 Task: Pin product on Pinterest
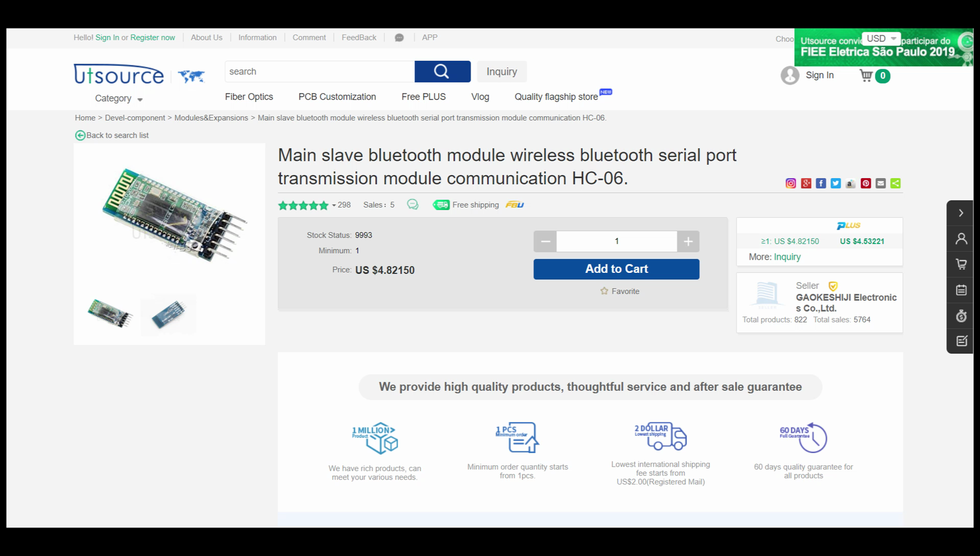(x=866, y=184)
